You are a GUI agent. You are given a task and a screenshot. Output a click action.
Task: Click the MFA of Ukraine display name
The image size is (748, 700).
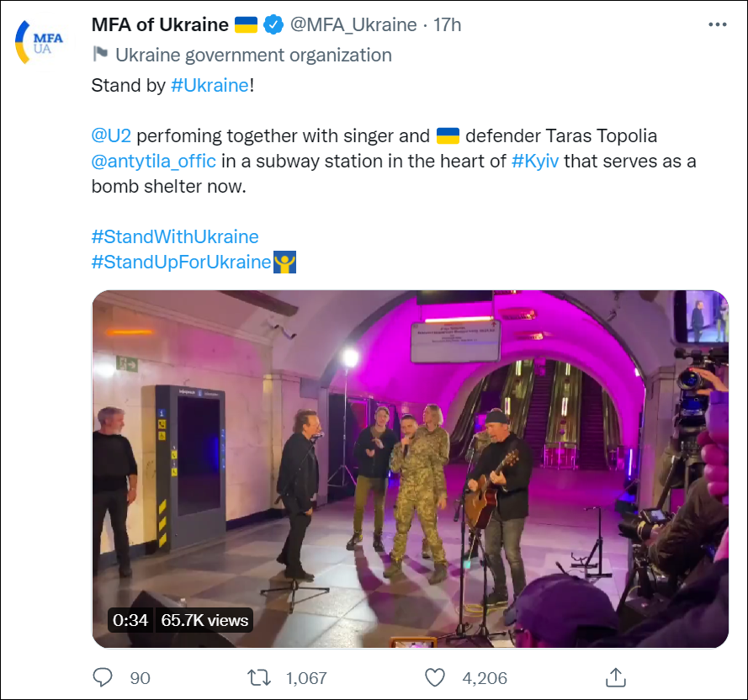pos(160,25)
